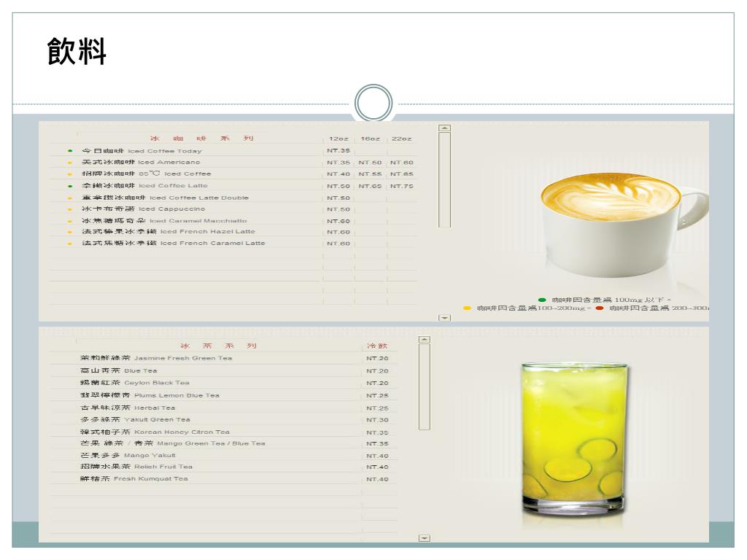Click the Mango Green Tea / Blue Tea row
Viewport: 747px width, 560px height.
224,443
